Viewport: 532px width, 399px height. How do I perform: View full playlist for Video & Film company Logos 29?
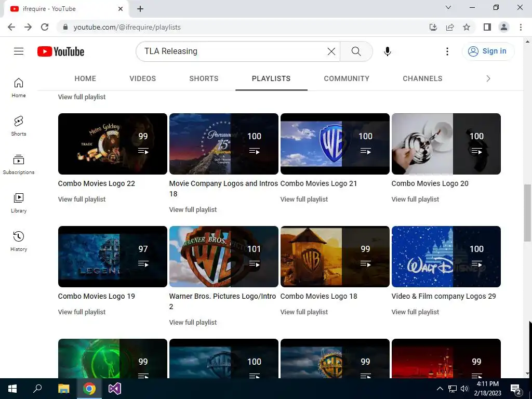(x=415, y=312)
